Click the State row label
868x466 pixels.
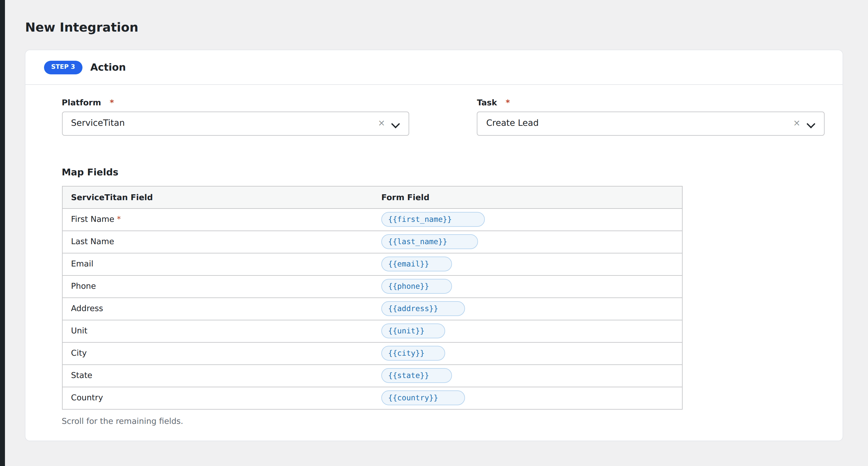[x=82, y=375]
